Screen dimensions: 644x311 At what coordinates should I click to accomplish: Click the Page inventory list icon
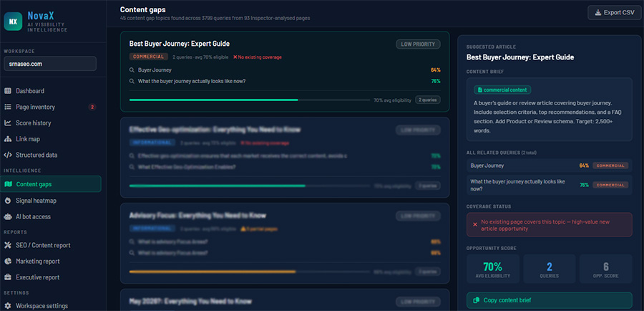tap(8, 107)
